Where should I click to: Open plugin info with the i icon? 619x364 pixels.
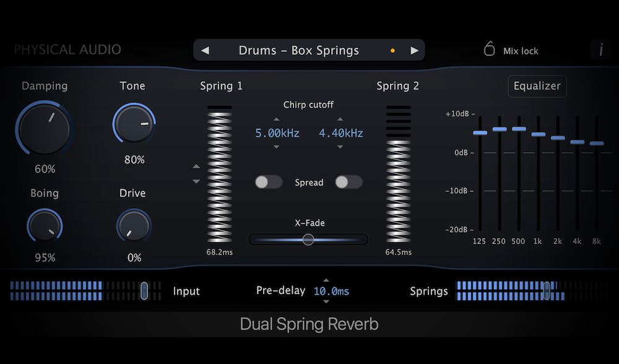pyautogui.click(x=601, y=50)
